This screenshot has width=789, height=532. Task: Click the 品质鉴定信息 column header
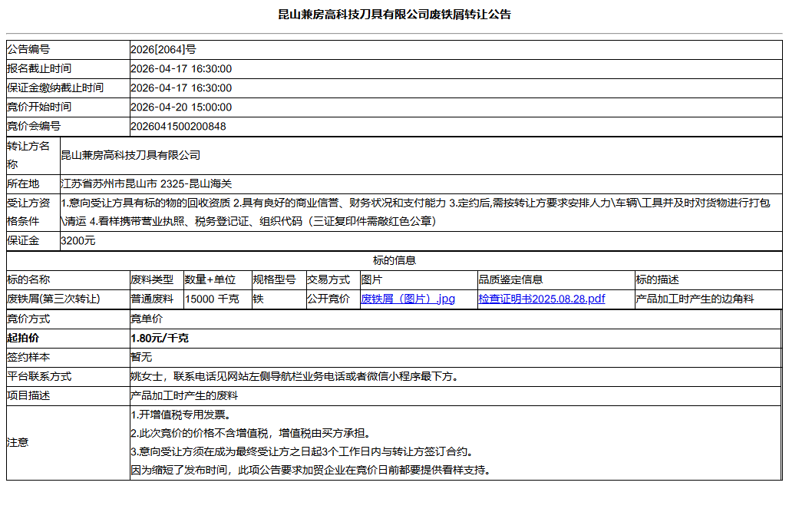pos(510,280)
